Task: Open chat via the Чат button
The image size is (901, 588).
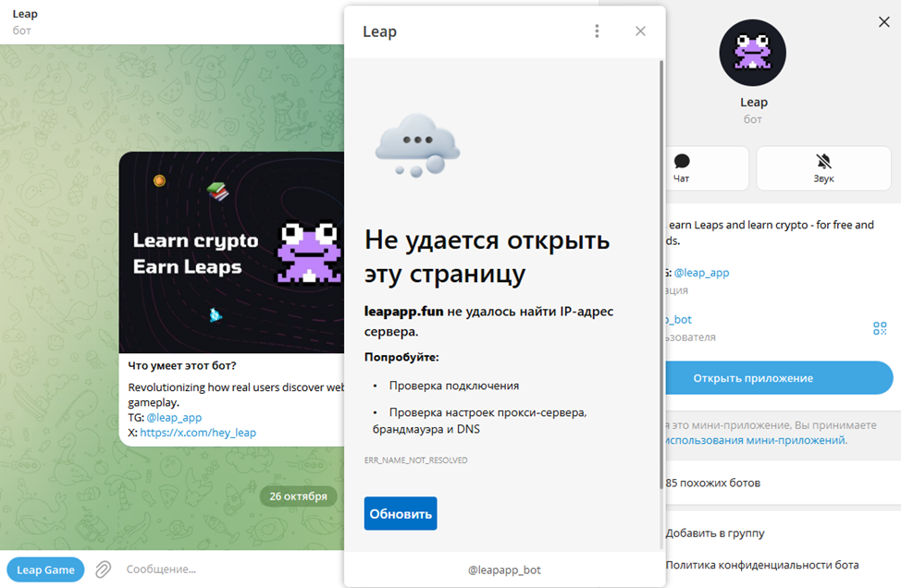Action: tap(707, 168)
